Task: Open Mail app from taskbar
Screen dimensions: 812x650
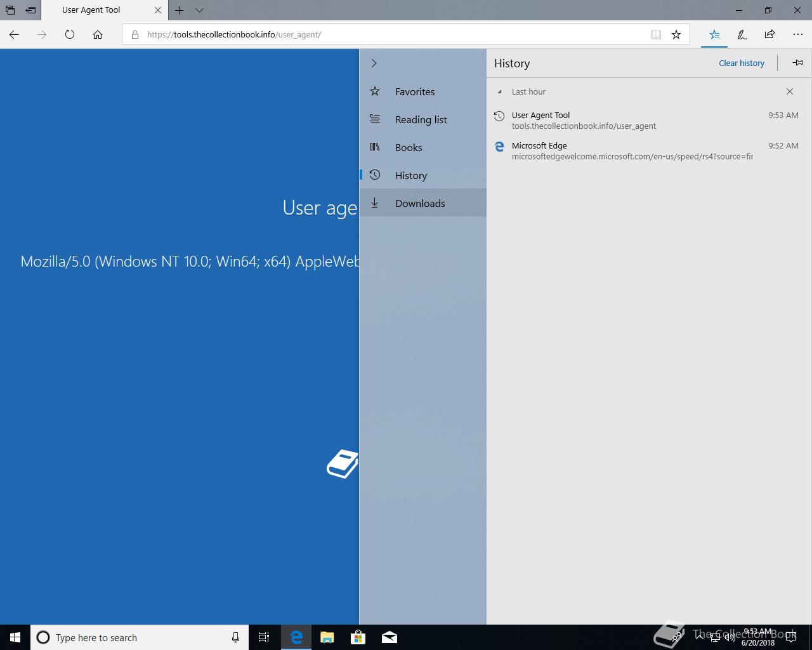Action: tap(390, 637)
